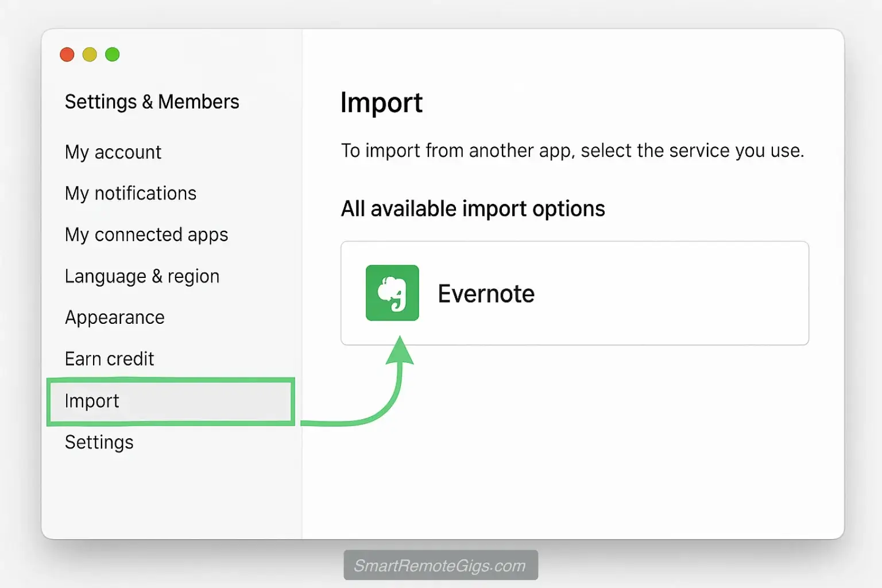This screenshot has height=588, width=882.
Task: Open the Appearance section
Action: 114,318
